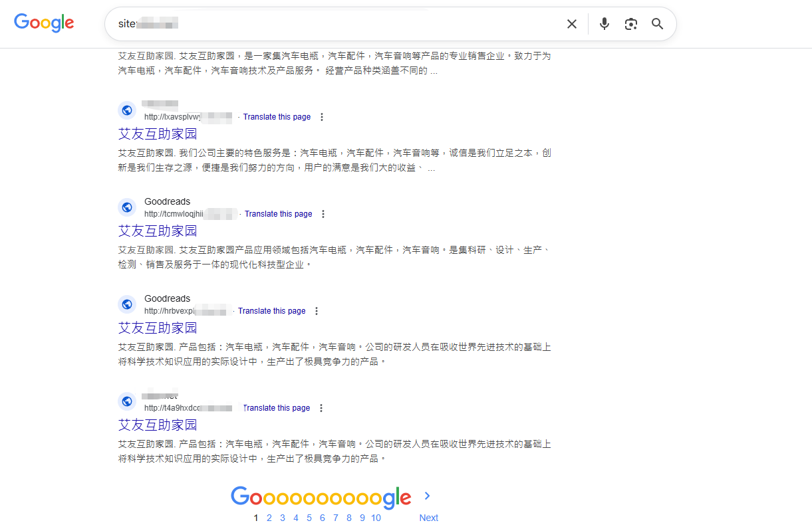Jump to results page 10
The height and width of the screenshot is (529, 812).
tap(376, 518)
